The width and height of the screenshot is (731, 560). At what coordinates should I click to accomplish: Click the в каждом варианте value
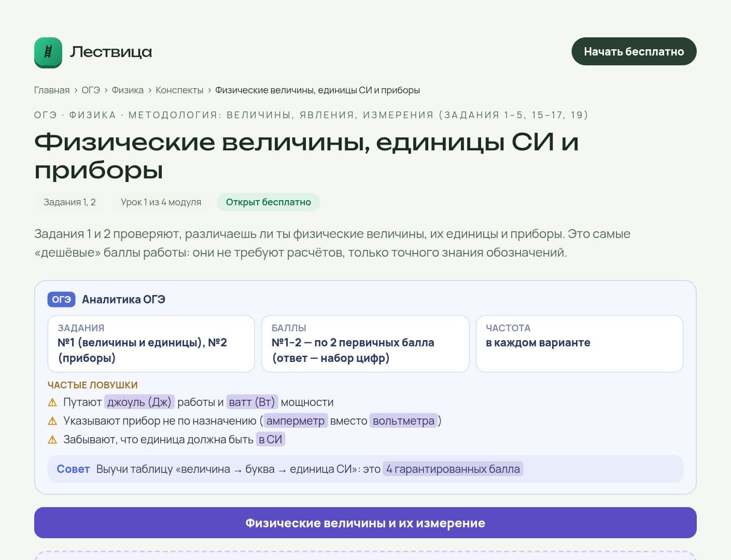(538, 343)
